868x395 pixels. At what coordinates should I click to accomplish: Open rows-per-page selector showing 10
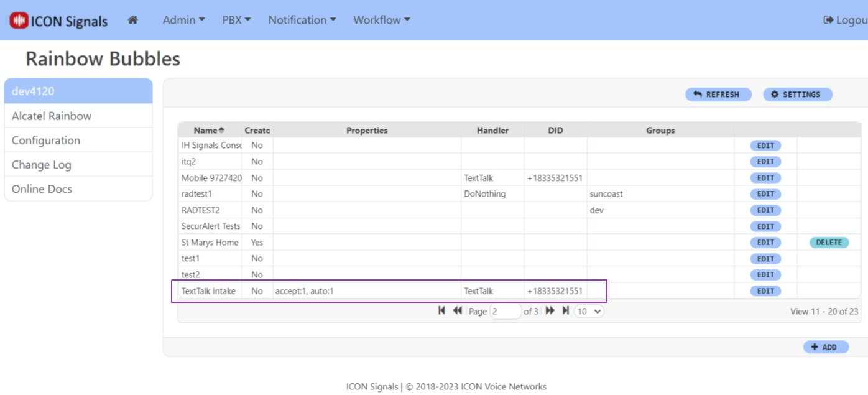(589, 311)
